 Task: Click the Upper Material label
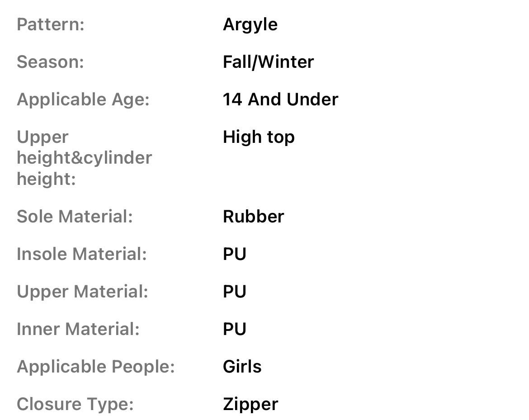tap(82, 292)
